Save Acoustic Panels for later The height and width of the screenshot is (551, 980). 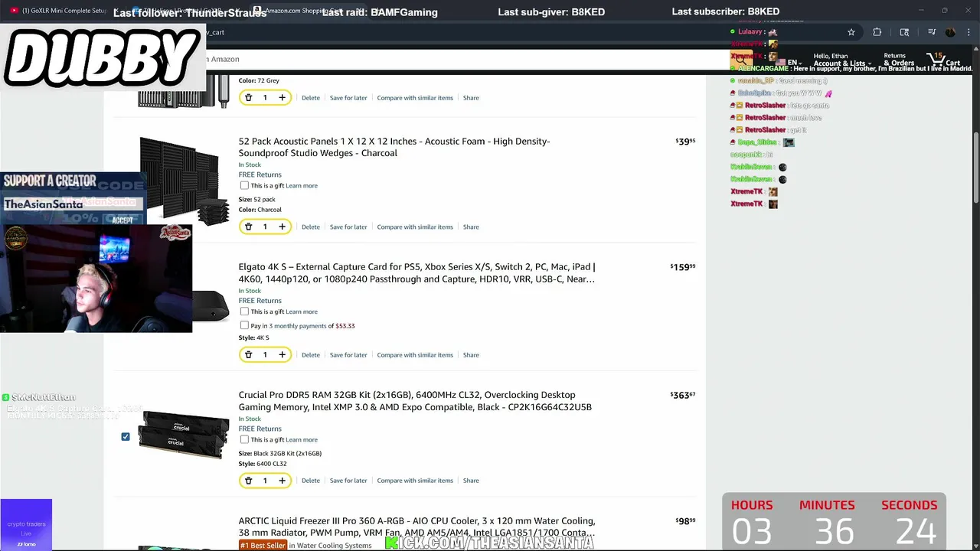[348, 227]
